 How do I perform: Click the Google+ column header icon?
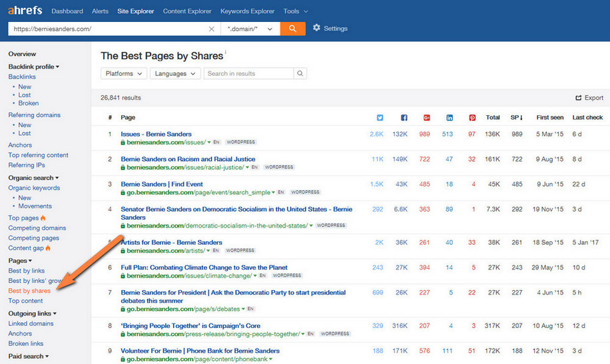(426, 117)
